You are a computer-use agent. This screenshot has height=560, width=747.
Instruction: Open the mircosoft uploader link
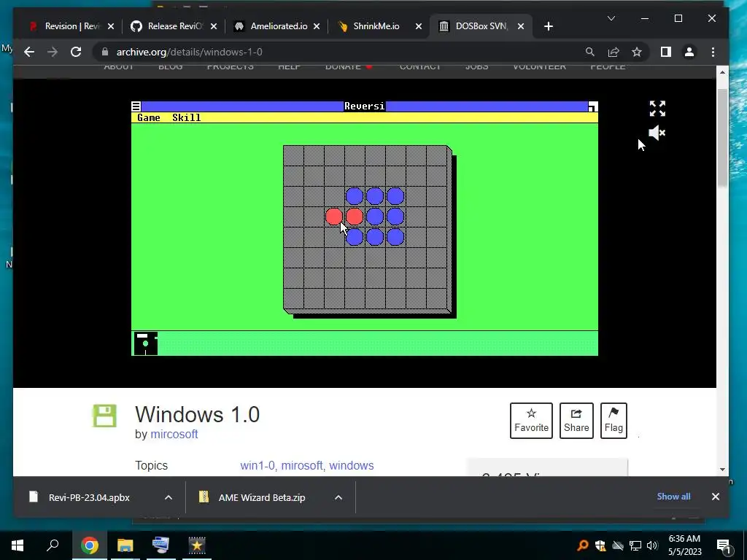[174, 435]
